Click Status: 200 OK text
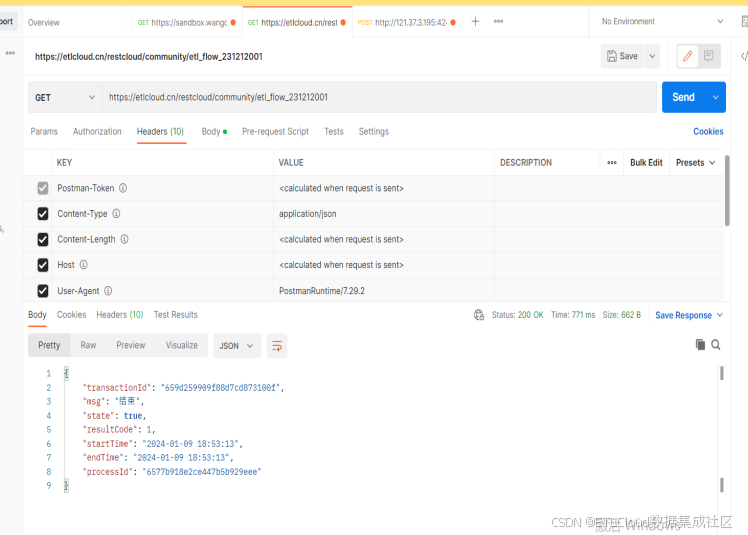Viewport: 748px width, 535px height. pos(518,315)
